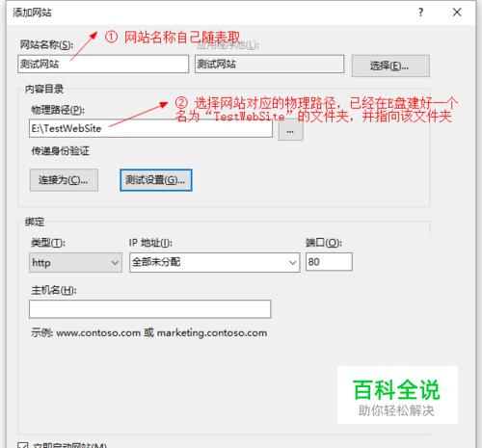Screen dimensions: 482x448
Task: Click the 端口(O): label
Action: click(x=324, y=243)
